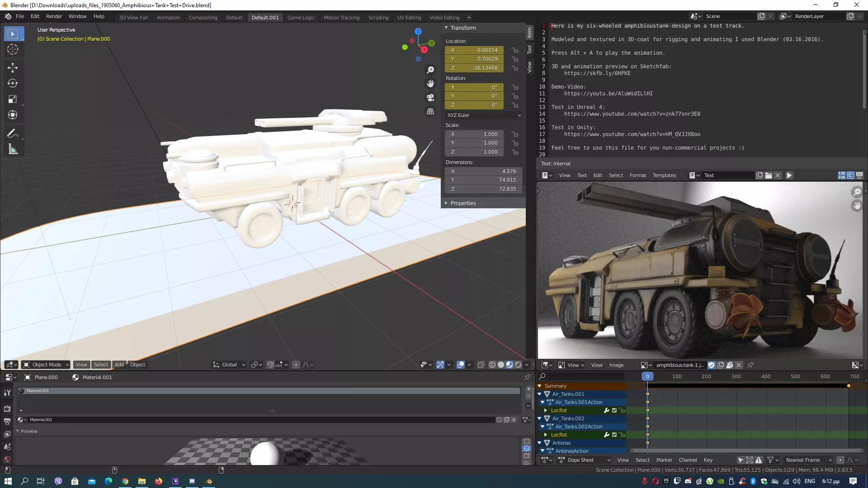Toggle viewport gizmos
The width and height of the screenshot is (868, 488).
[440, 365]
